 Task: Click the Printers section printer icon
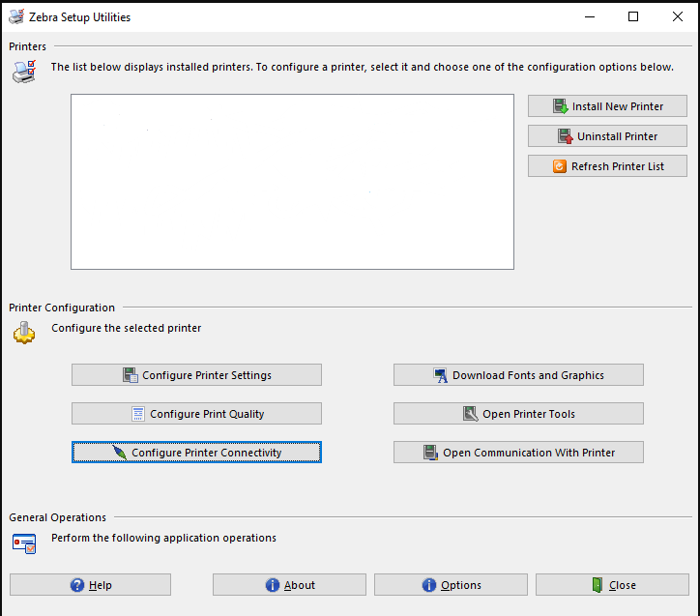[24, 71]
